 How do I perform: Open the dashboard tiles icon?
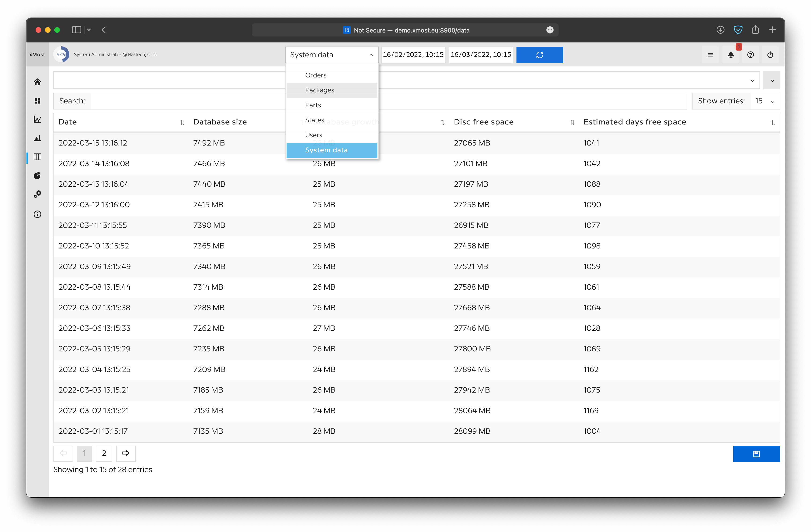[x=37, y=101]
